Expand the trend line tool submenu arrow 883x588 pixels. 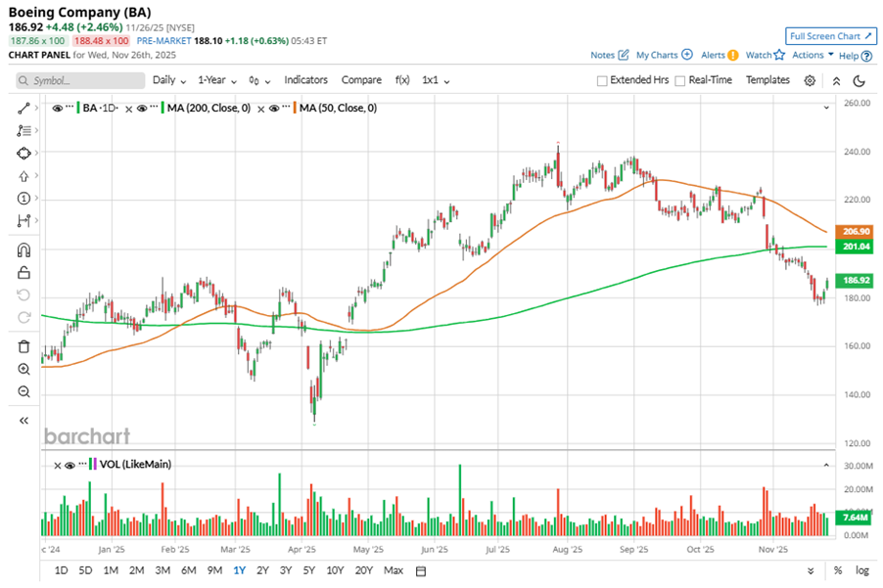pyautogui.click(x=36, y=108)
